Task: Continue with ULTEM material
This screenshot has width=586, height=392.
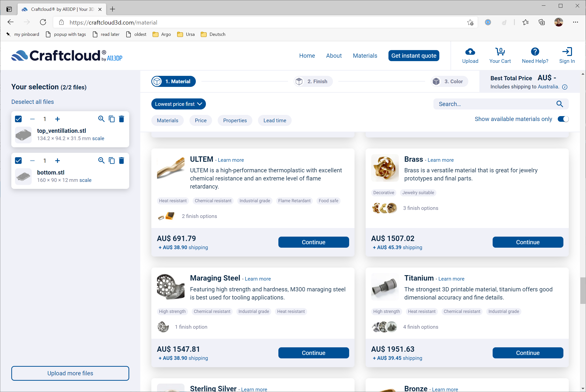Action: [313, 242]
